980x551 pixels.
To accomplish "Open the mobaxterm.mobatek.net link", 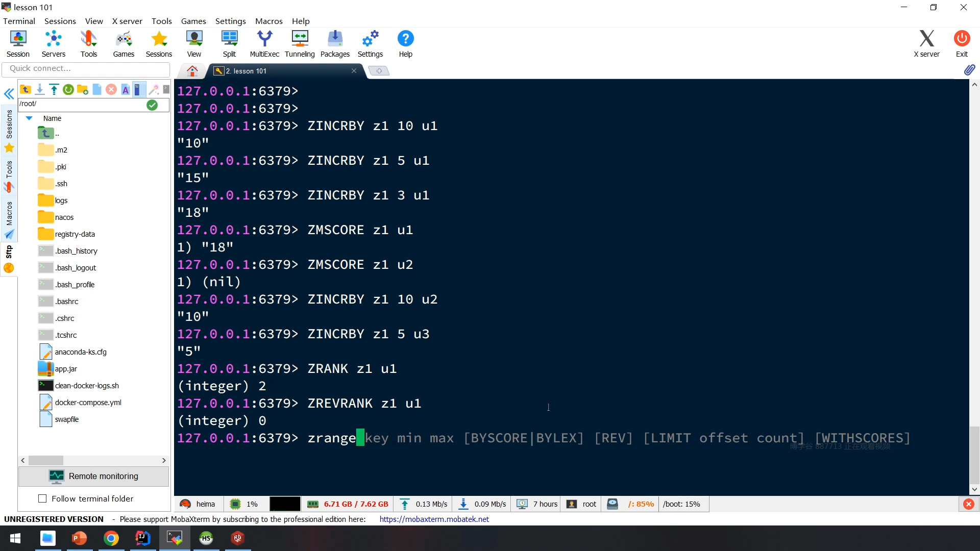I will click(x=434, y=519).
